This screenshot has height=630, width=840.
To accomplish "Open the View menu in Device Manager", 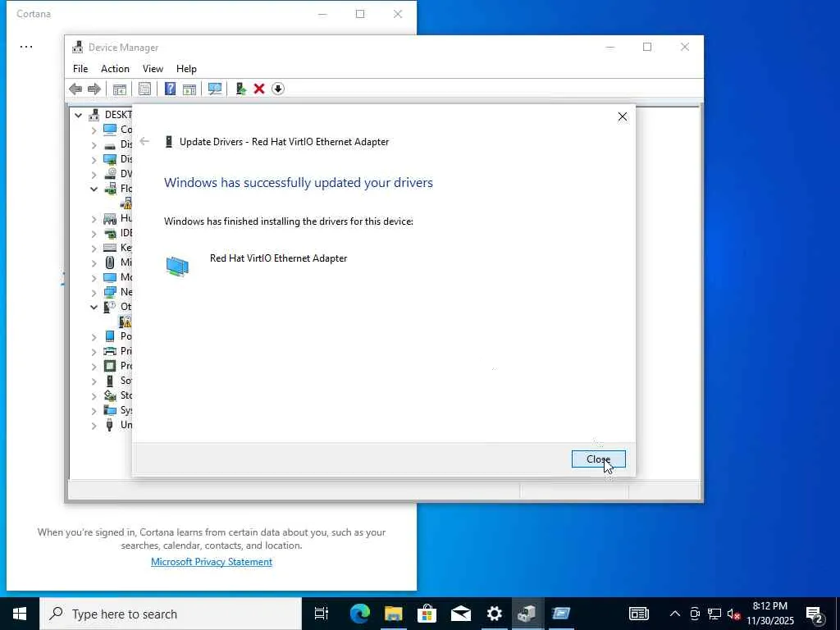I will click(x=153, y=69).
